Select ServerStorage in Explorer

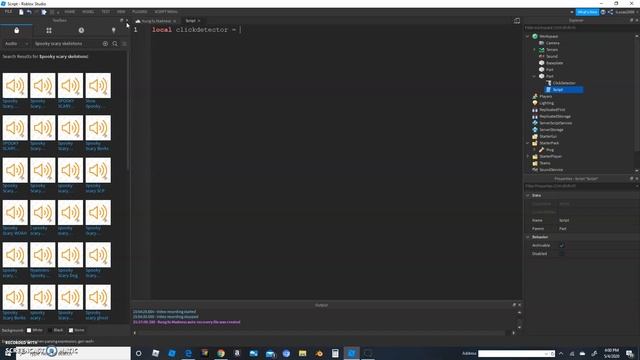click(x=551, y=129)
